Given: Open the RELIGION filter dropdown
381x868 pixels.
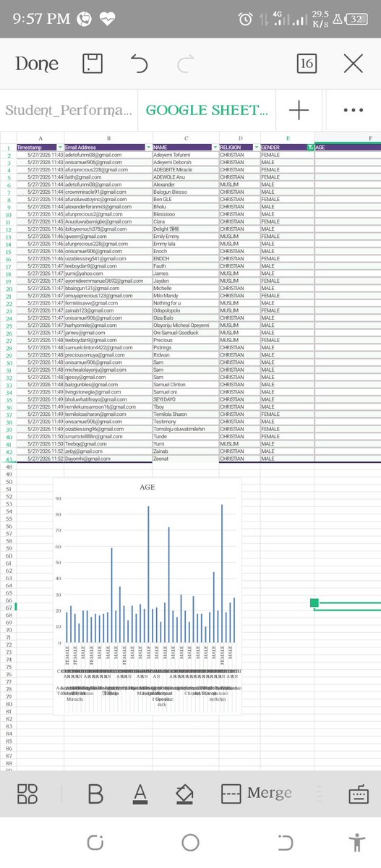Looking at the screenshot, I should [257, 148].
